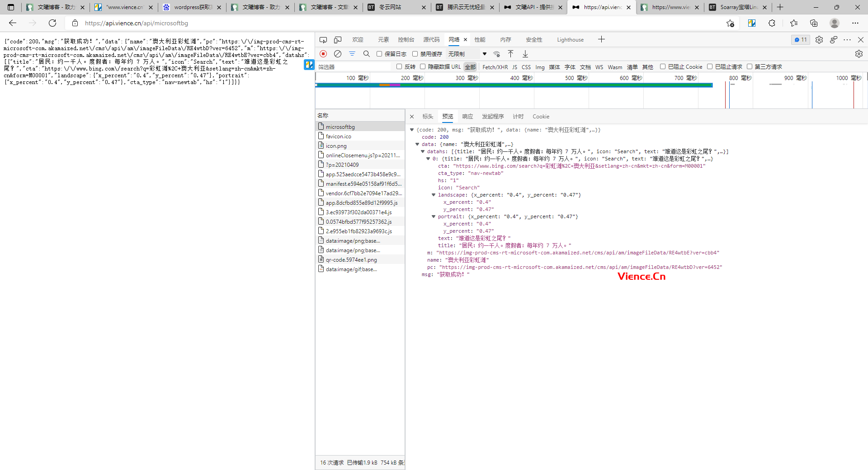The width and height of the screenshot is (868, 470).
Task: Activate the inspect element picker
Action: (323, 40)
